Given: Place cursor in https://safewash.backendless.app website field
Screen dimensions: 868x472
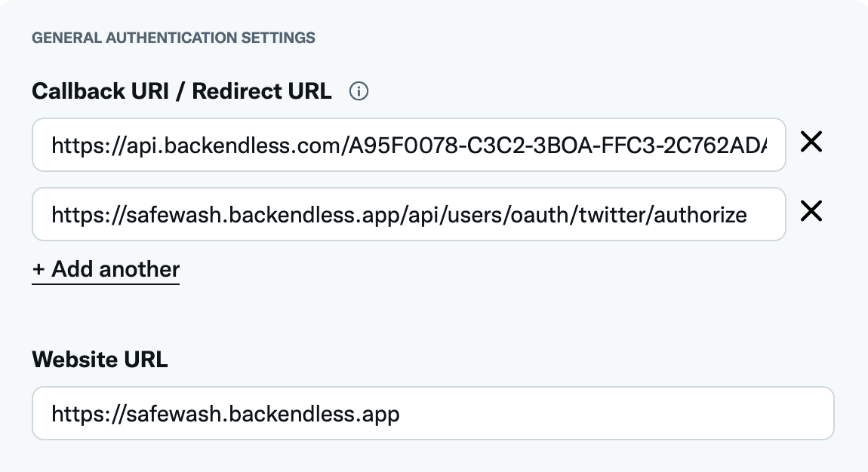Looking at the screenshot, I should (x=432, y=413).
